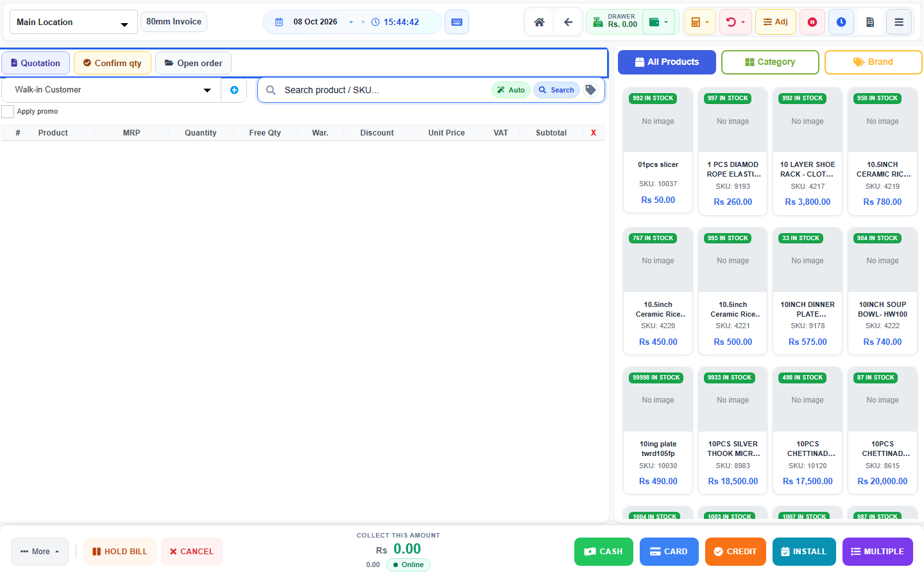924x578 pixels.
Task: Switch to Brand tab
Action: [873, 62]
